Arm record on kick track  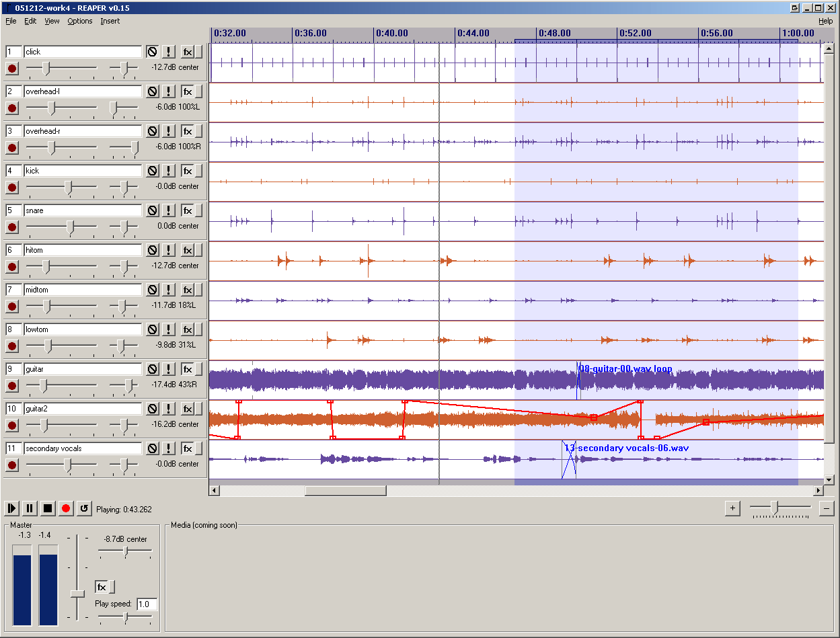pyautogui.click(x=12, y=188)
